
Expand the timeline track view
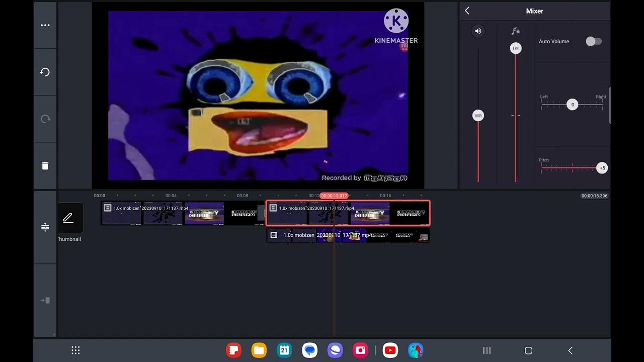click(45, 227)
